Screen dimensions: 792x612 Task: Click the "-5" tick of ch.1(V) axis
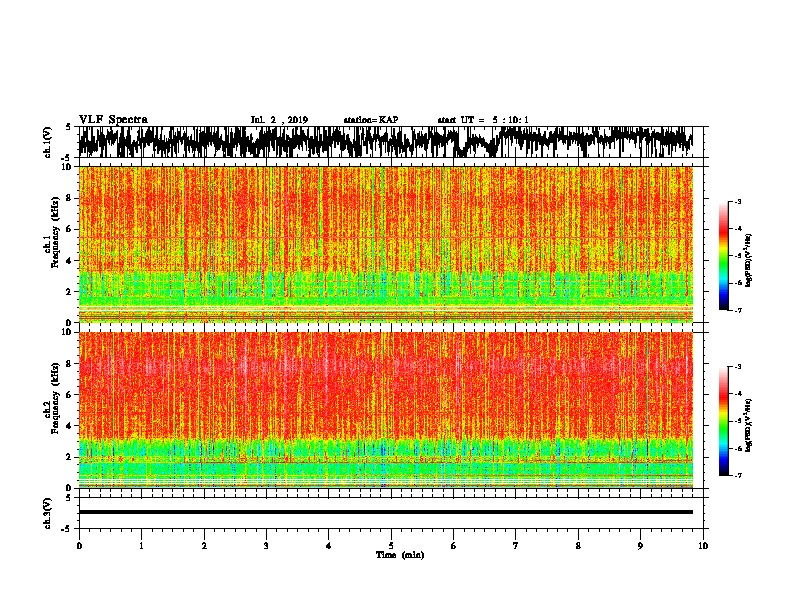[67, 158]
